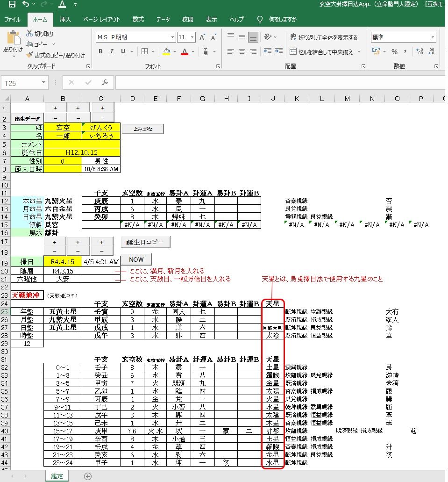Click the Cut (切り取り) scissors icon
Image resolution: width=448 pixels, height=482 pixels.
coord(29,33)
